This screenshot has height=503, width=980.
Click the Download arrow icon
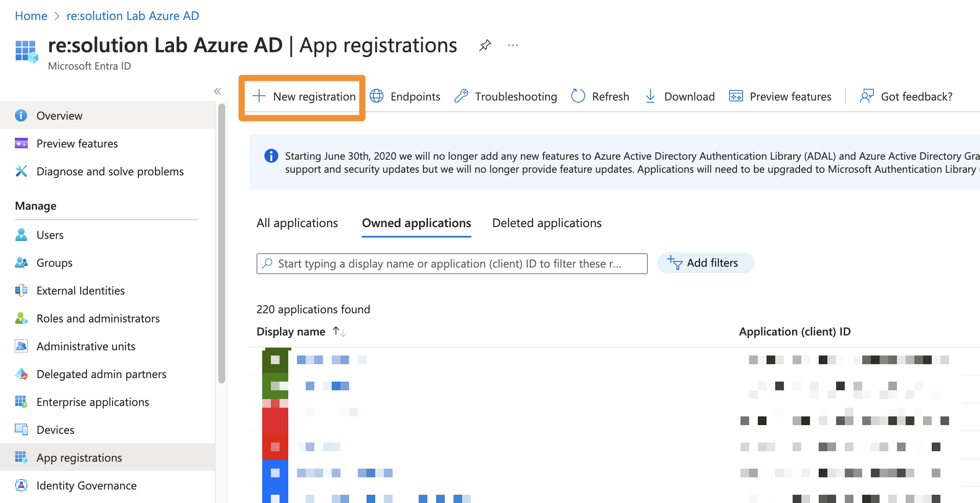(x=650, y=96)
